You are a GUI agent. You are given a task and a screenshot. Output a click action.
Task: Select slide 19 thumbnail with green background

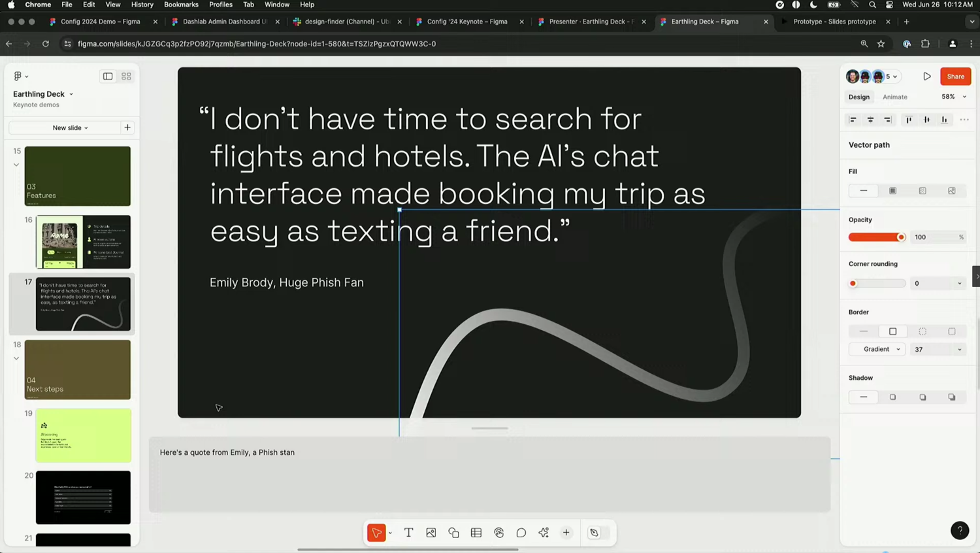83,435
